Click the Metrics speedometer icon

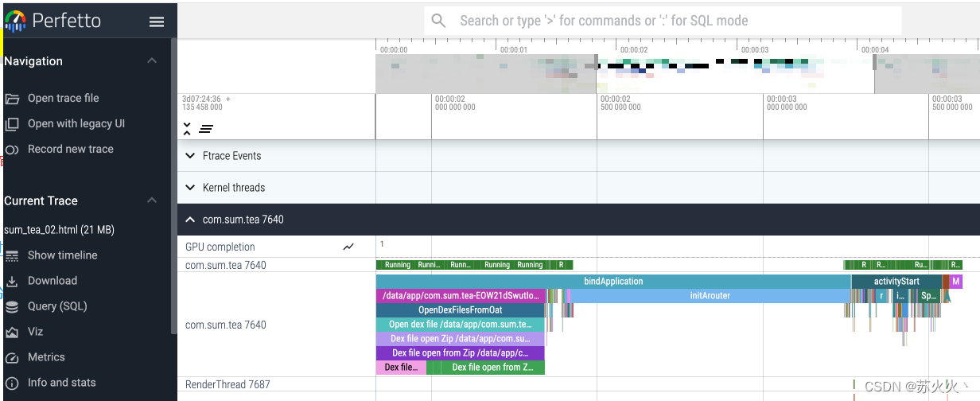tap(12, 358)
